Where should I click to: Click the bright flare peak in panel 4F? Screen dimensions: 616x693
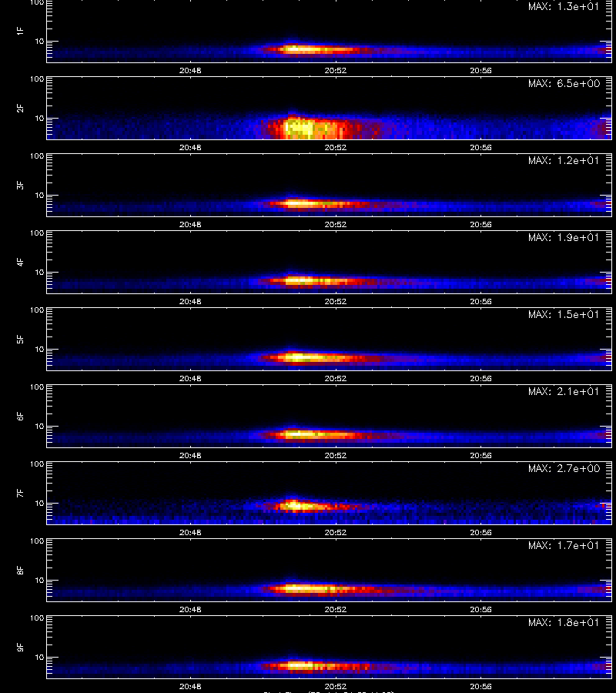coord(299,280)
